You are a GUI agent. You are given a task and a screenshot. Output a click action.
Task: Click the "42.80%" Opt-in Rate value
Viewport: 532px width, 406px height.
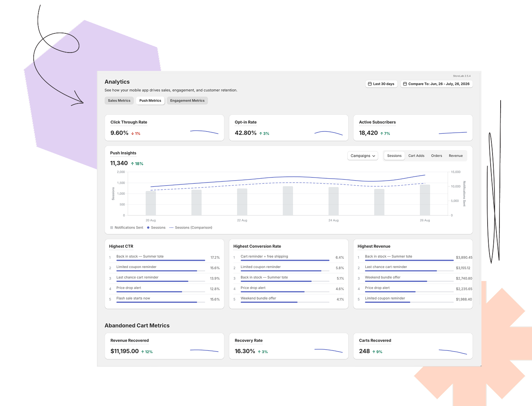pos(246,133)
